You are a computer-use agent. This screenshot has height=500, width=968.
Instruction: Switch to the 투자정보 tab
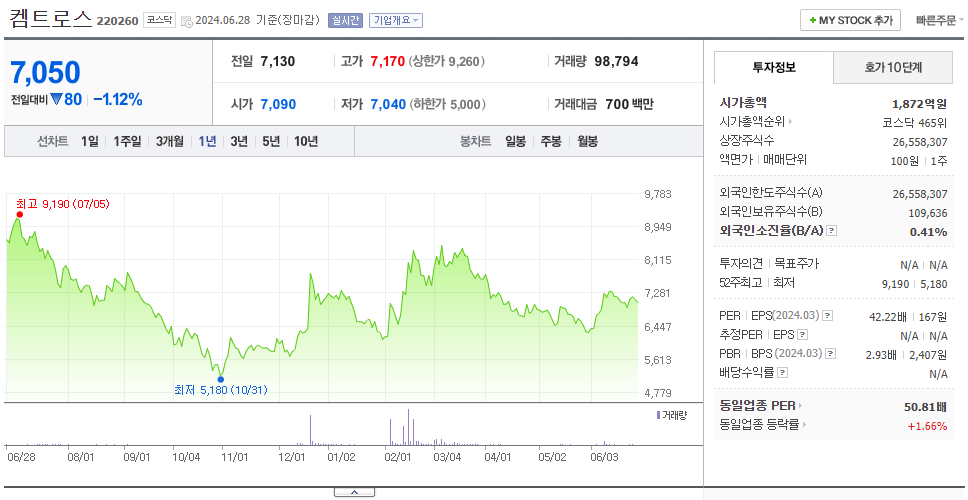(x=774, y=67)
